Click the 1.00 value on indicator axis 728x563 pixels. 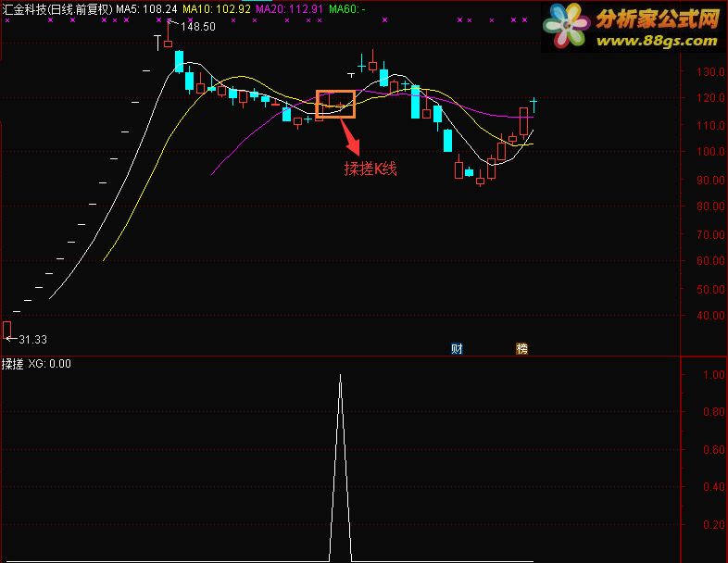point(713,375)
